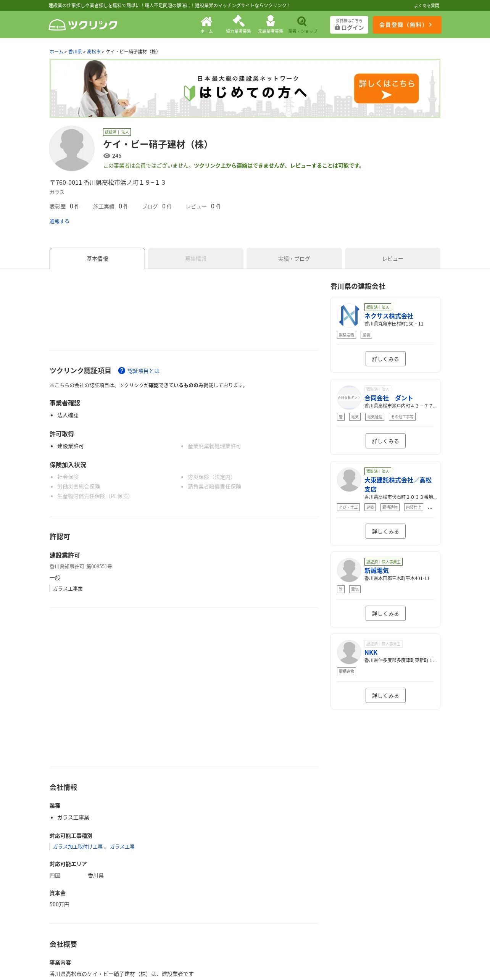Click 認証済｜法人 badge by company name

point(117,132)
